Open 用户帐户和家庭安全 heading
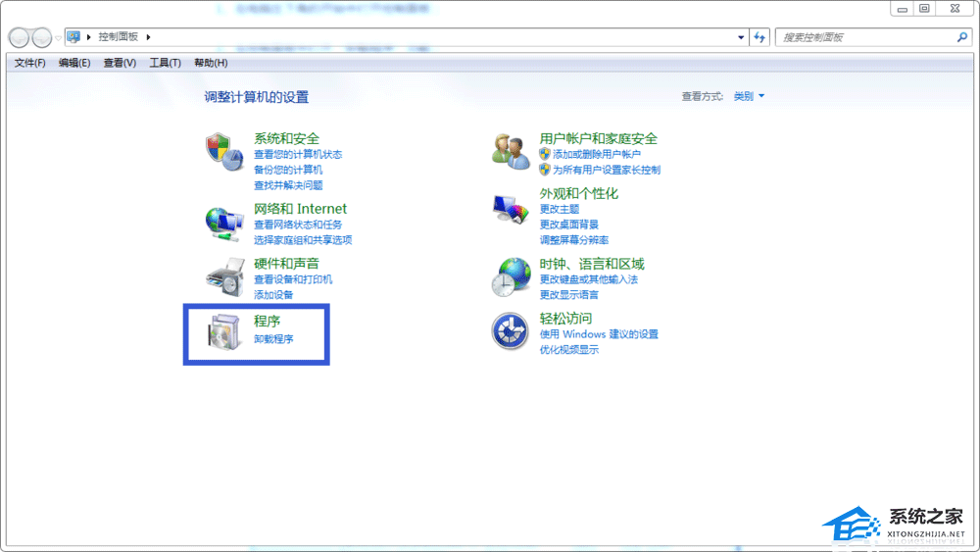 point(599,139)
